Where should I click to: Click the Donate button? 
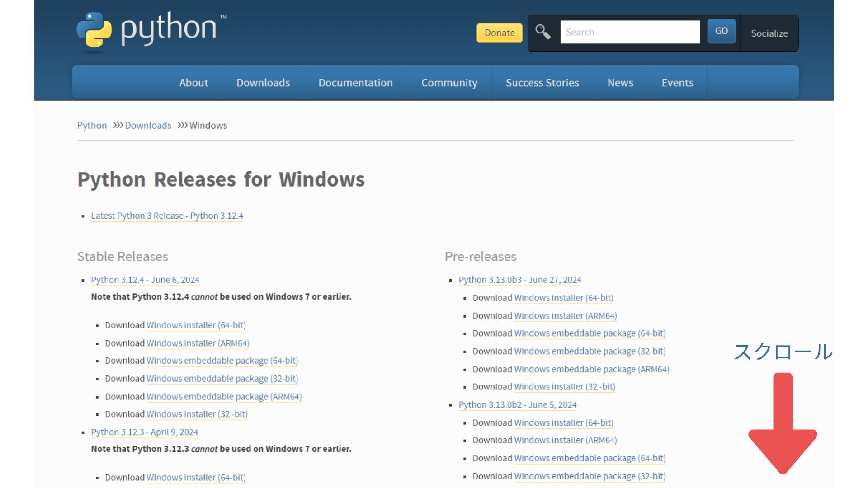pos(500,33)
